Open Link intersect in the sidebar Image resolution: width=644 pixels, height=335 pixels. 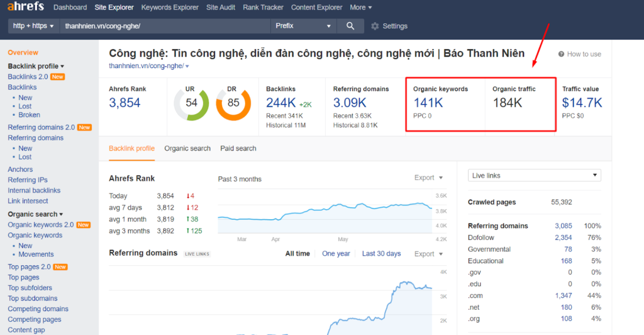[x=28, y=201]
